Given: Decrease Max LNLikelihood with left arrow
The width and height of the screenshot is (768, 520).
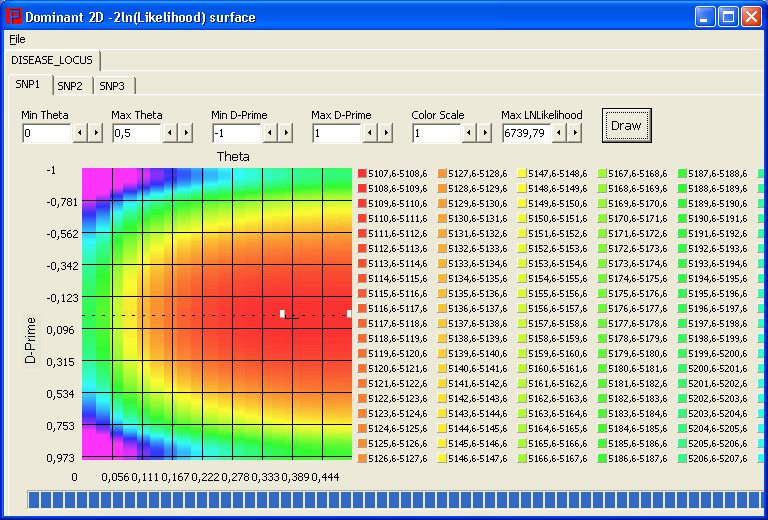Looking at the screenshot, I should click(560, 133).
